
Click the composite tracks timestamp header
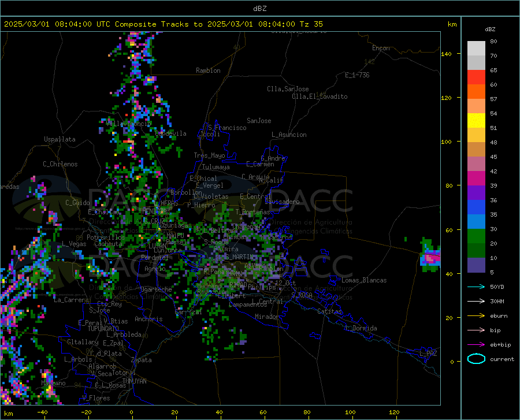click(x=163, y=24)
